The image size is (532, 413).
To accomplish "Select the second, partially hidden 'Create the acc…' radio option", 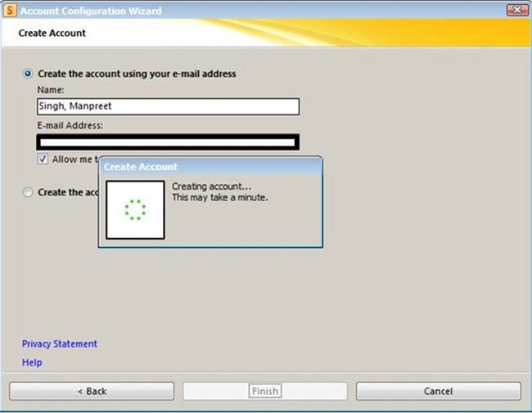I will pyautogui.click(x=28, y=192).
